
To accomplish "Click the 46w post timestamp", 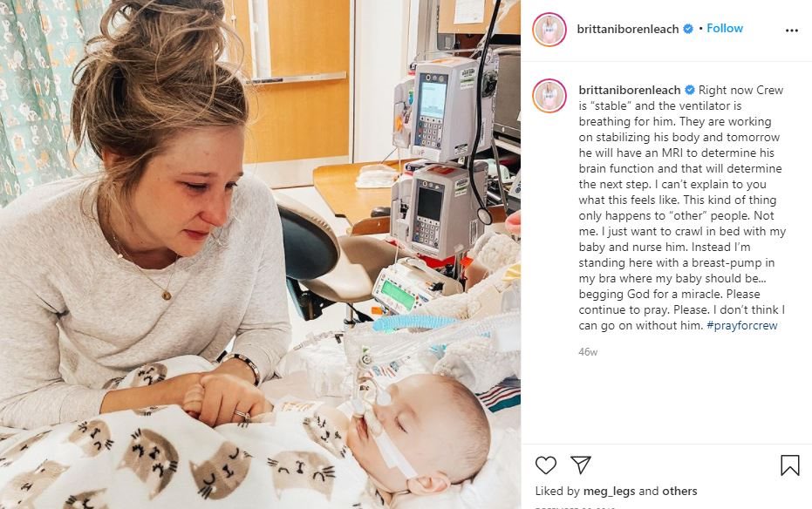I will tap(588, 352).
